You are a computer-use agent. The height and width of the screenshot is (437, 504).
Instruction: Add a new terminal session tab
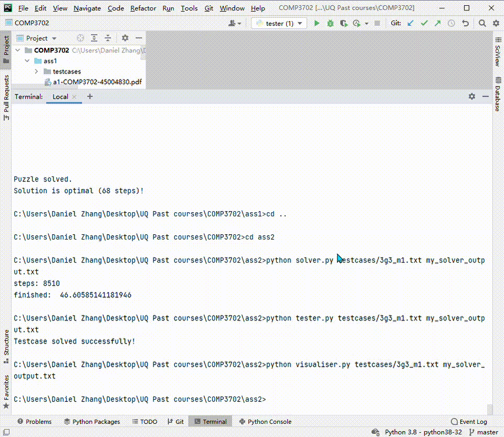pyautogui.click(x=90, y=97)
